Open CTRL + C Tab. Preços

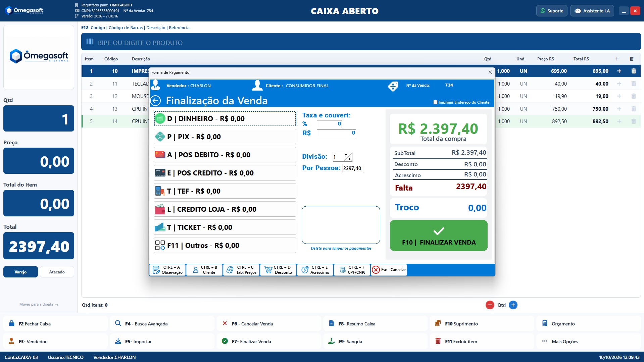click(x=241, y=270)
